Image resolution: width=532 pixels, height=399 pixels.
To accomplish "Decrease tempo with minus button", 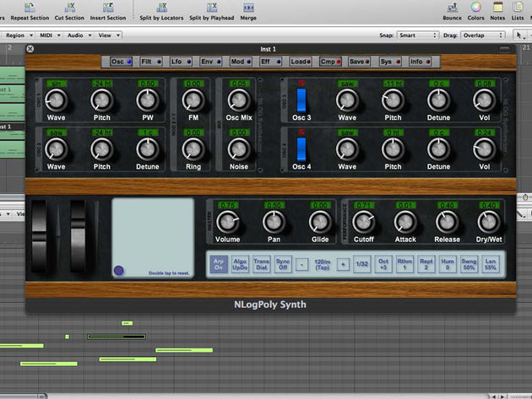I will (301, 264).
